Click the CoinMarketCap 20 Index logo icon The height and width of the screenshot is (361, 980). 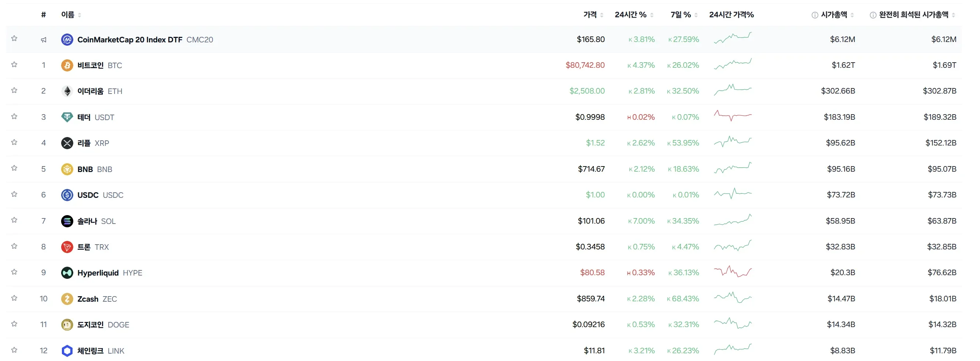pyautogui.click(x=67, y=39)
